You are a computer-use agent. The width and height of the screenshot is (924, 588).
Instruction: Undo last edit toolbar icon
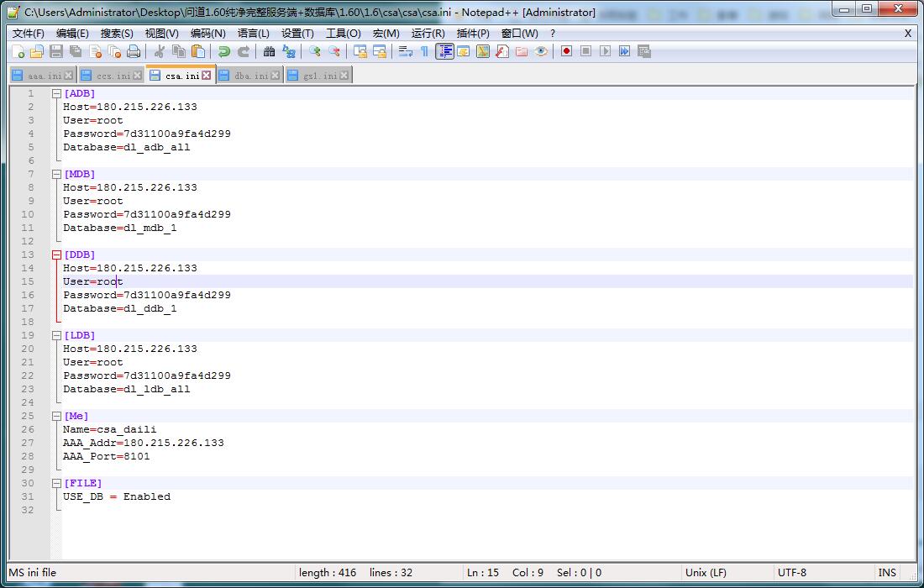click(224, 52)
